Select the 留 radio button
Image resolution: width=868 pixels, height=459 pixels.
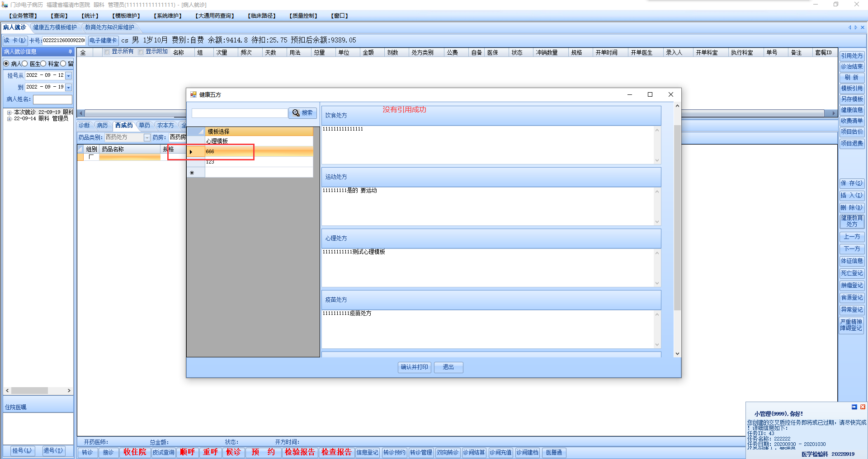[x=63, y=64]
